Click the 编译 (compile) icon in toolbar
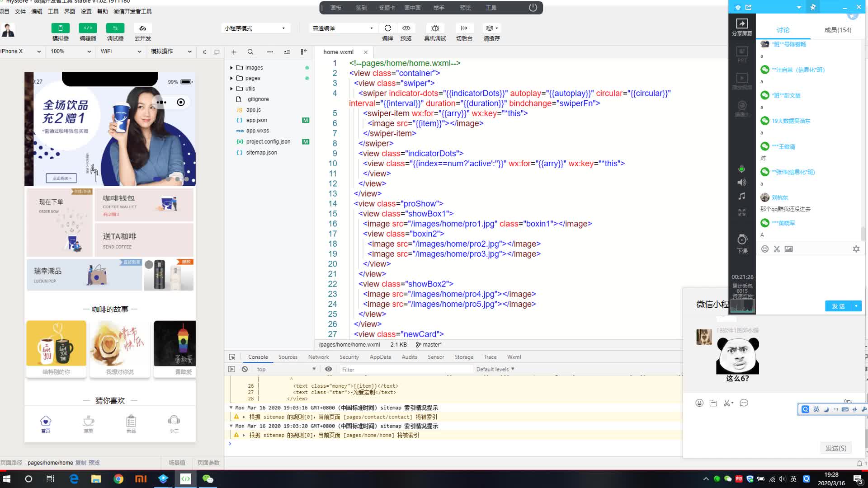The width and height of the screenshot is (868, 488). 387,28
